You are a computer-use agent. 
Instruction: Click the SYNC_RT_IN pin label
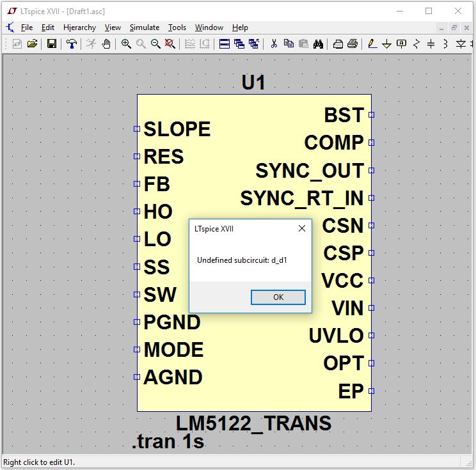pos(302,199)
